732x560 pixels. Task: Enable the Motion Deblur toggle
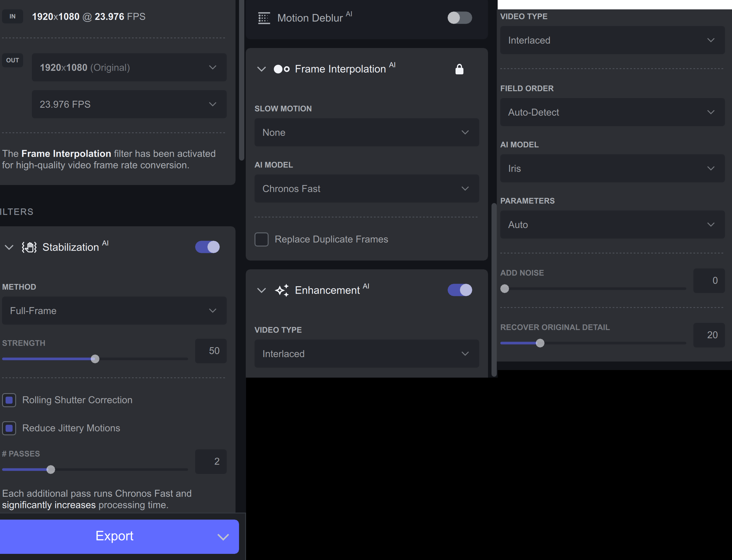point(459,18)
